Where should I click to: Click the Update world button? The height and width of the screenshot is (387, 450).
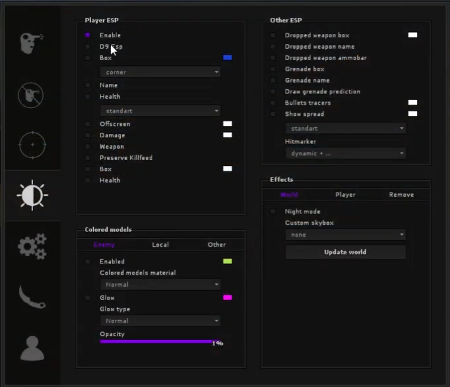(345, 252)
